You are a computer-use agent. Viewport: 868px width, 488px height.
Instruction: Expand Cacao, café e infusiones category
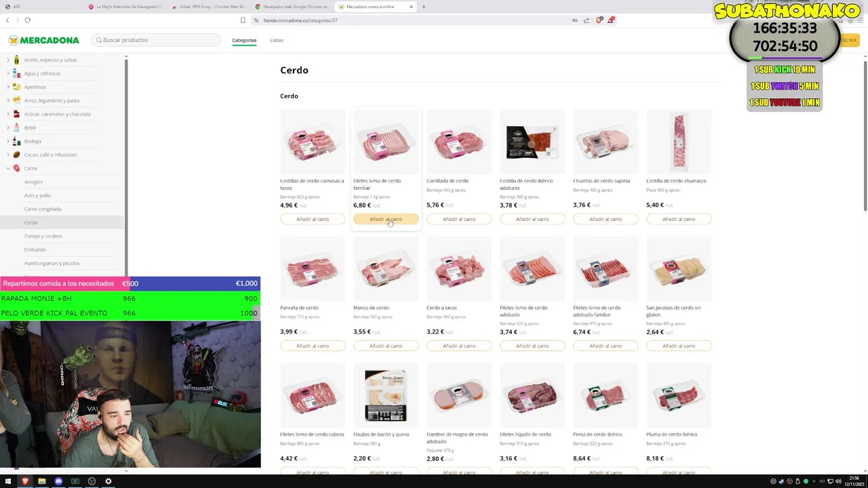click(50, 155)
